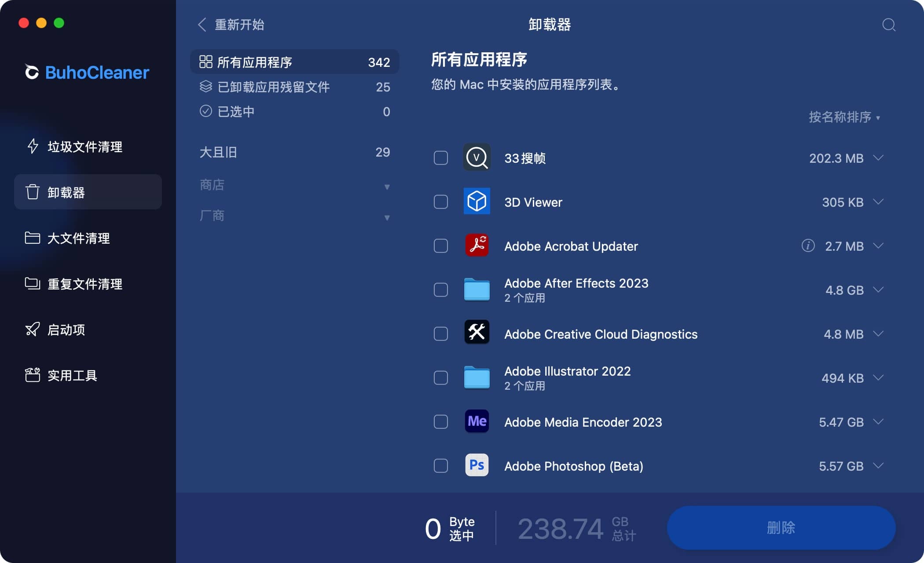Open 启动项 in the sidebar
924x563 pixels.
pyautogui.click(x=88, y=329)
